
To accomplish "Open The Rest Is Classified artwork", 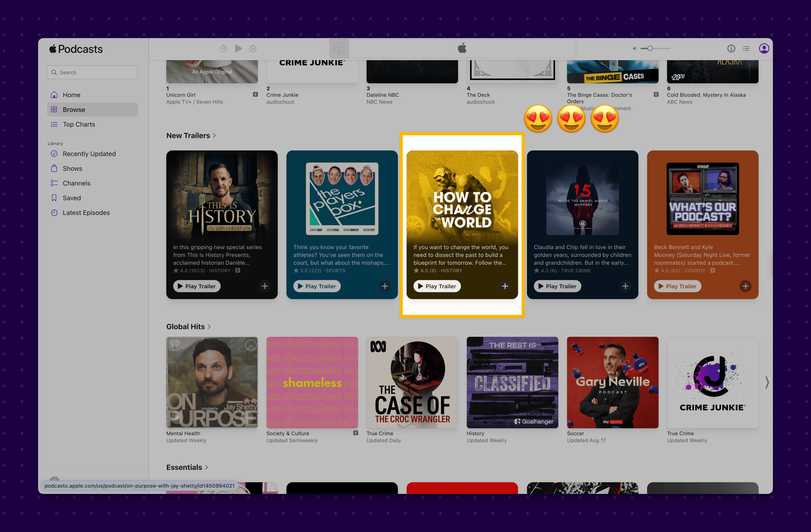I will tap(513, 383).
